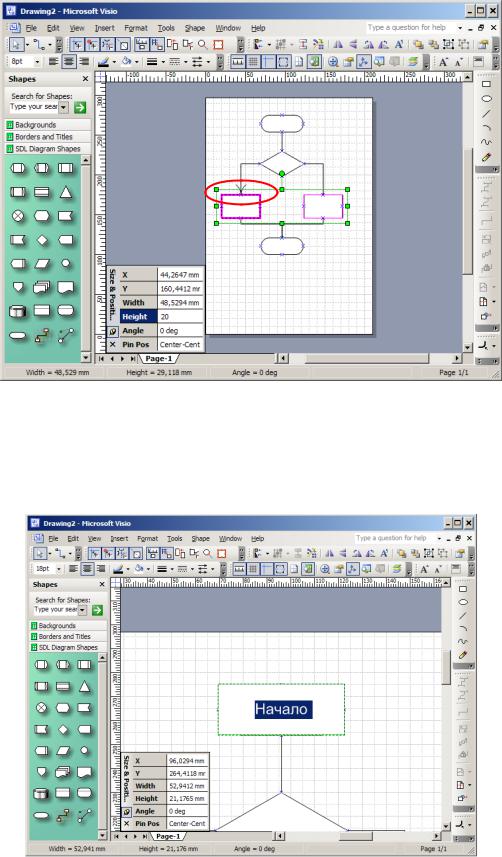Viewport: 502px width, 857px height.
Task: Select the Начало shape in lower window
Action: tap(282, 709)
